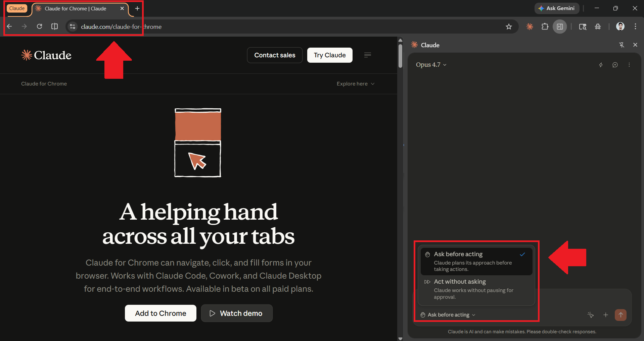Click the browser window illustration
Viewport: 644px width, 341px height.
pos(198,143)
